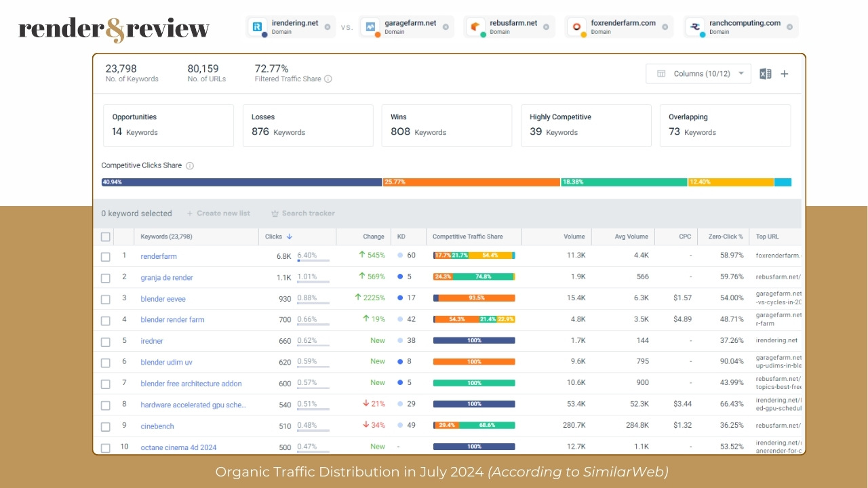The image size is (868, 488).
Task: Remove garagefarm.net domain chip
Action: 446,27
